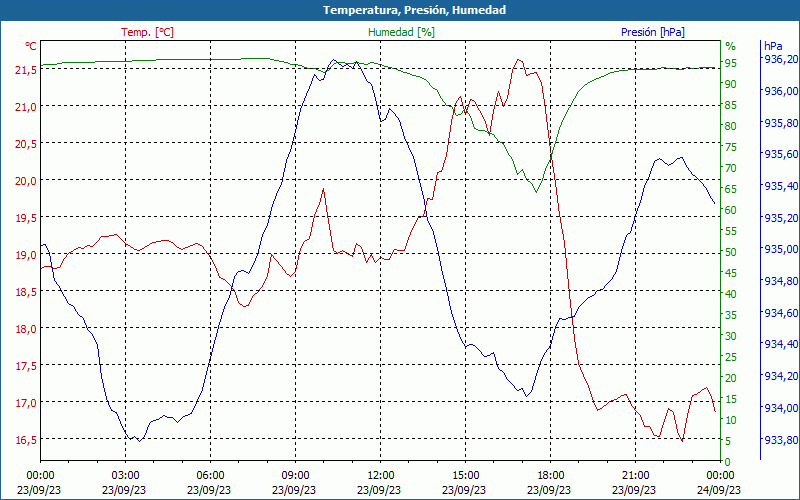Image resolution: width=800 pixels, height=500 pixels.
Task: Click humidity axis value 10
Action: point(731,420)
